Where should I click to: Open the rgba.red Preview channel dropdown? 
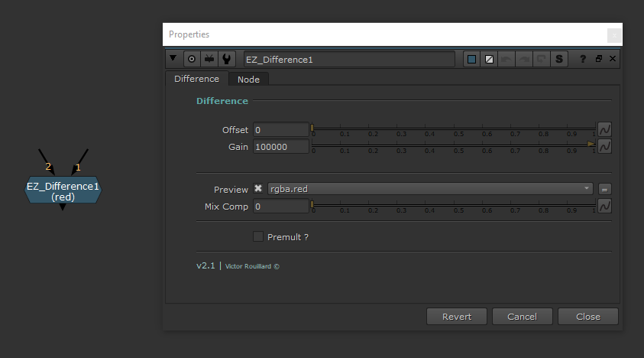pos(430,189)
